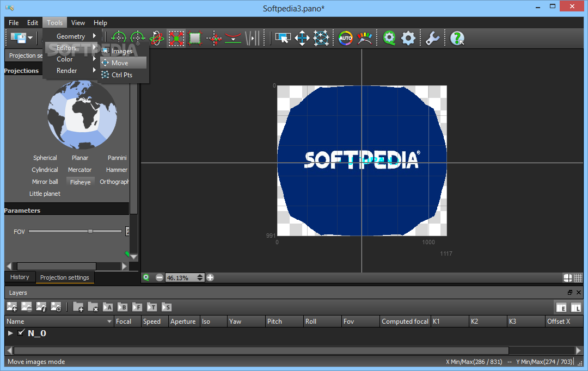Select Mercator projection
Screen dimensions: 588x371
pos(79,170)
